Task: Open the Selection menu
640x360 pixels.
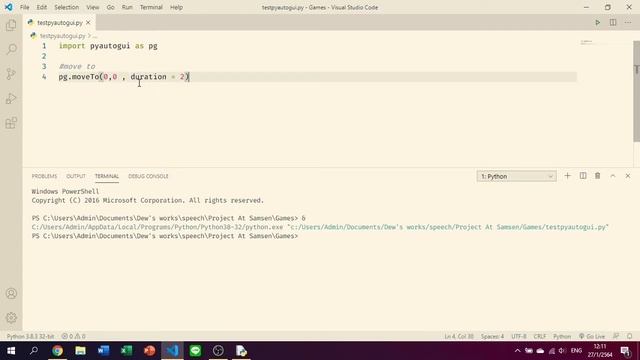Action: (x=67, y=7)
